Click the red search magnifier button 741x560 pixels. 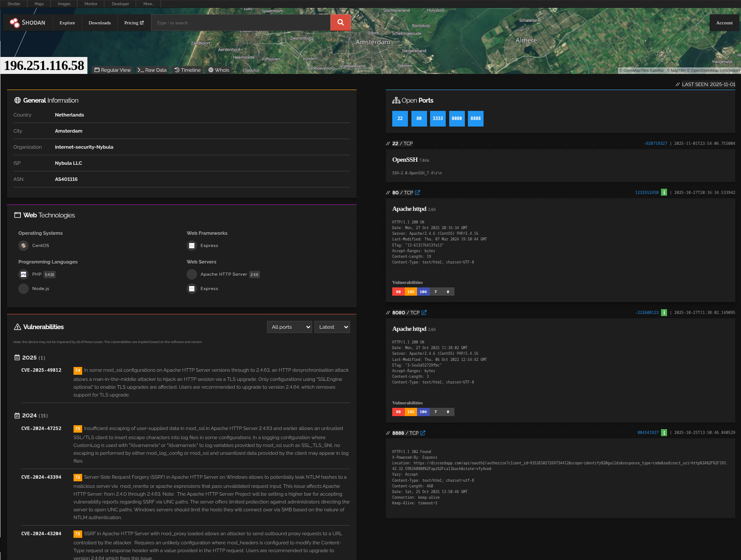coord(340,23)
